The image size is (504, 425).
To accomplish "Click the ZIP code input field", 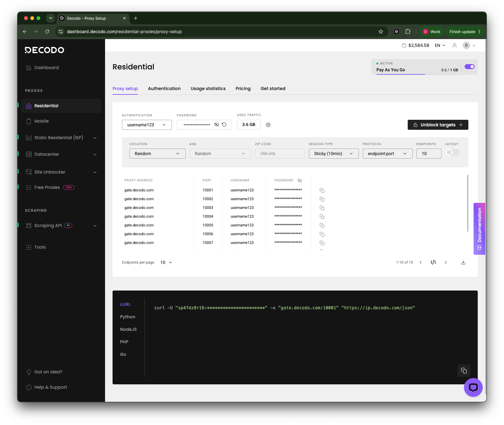I will coord(280,154).
